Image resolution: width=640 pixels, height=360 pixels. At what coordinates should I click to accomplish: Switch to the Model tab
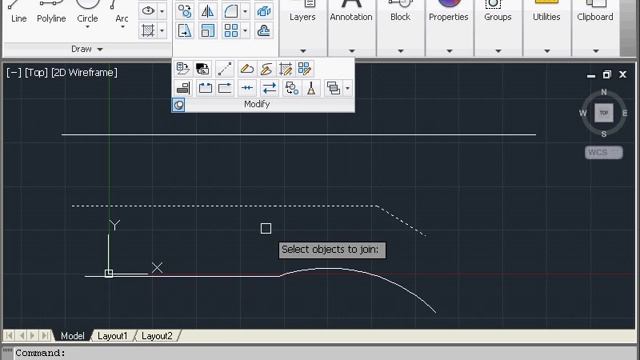coord(72,336)
